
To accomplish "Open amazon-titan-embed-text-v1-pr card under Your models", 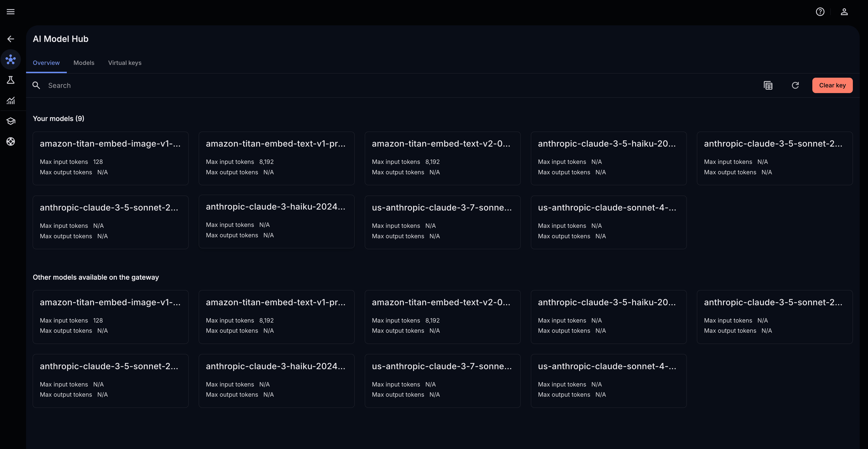I will coord(277,158).
